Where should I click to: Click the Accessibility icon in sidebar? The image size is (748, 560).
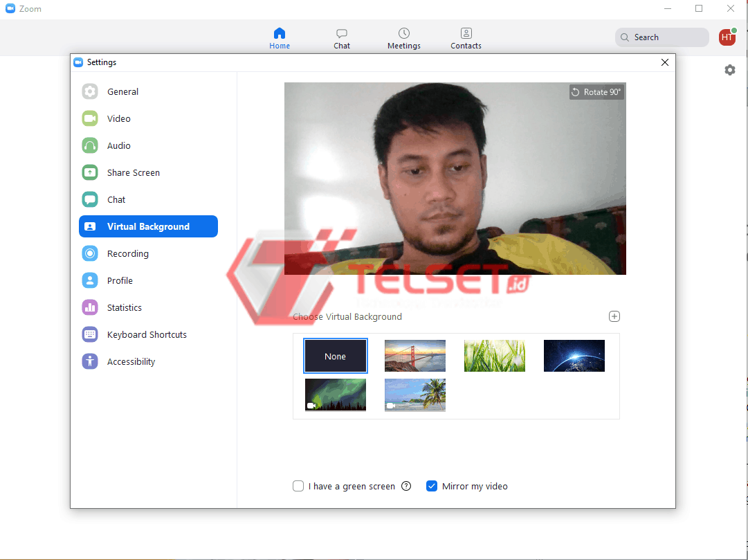90,361
